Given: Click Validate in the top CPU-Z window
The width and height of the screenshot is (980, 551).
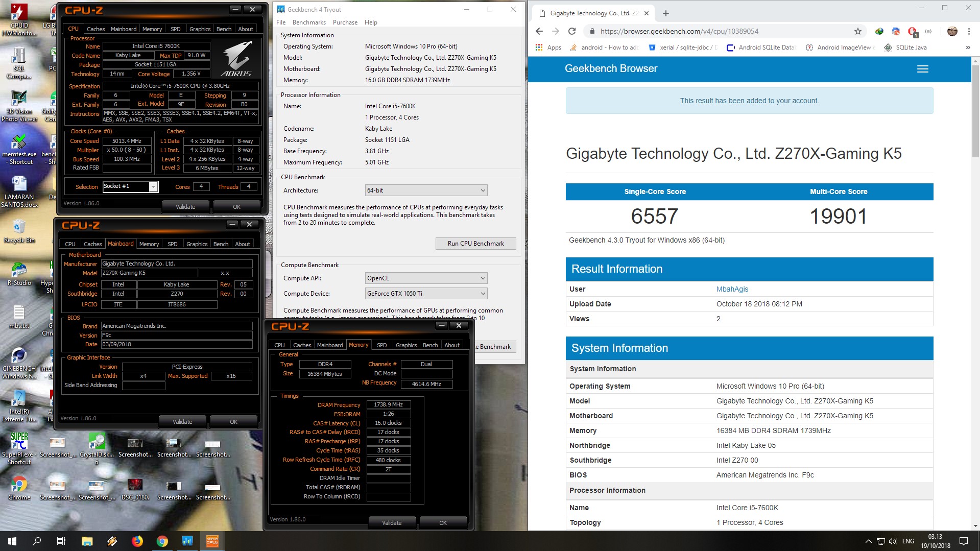Looking at the screenshot, I should click(x=185, y=207).
